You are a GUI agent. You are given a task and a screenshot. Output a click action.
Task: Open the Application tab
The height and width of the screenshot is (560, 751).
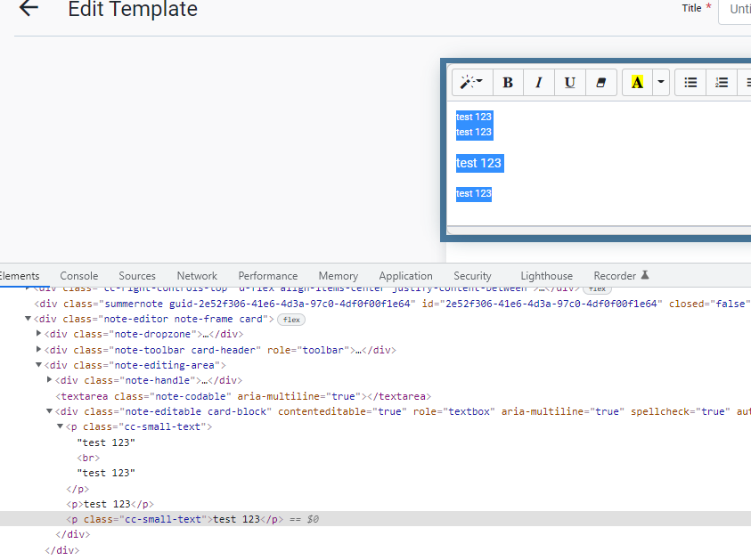(405, 276)
